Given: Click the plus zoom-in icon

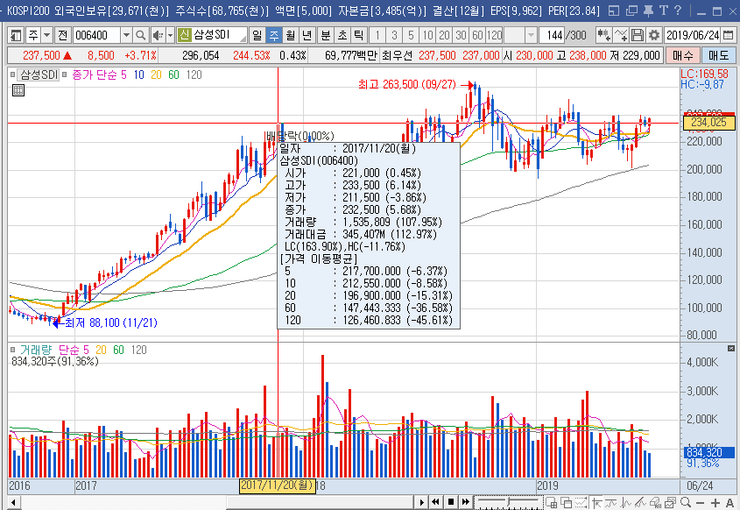Looking at the screenshot, I should click(x=715, y=503).
